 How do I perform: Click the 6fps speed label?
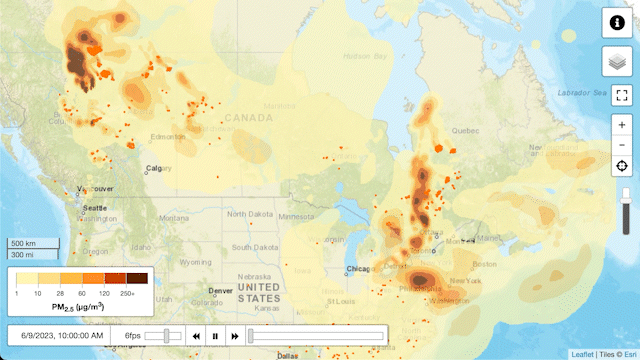click(133, 336)
